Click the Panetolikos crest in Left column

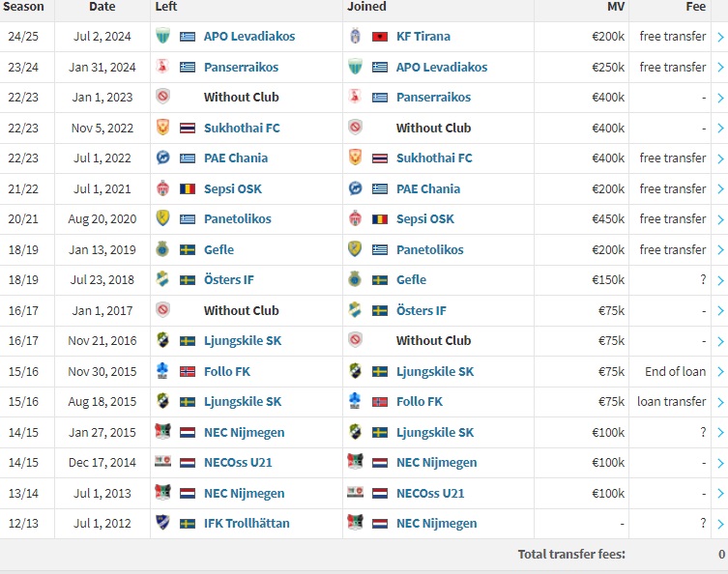click(x=162, y=218)
